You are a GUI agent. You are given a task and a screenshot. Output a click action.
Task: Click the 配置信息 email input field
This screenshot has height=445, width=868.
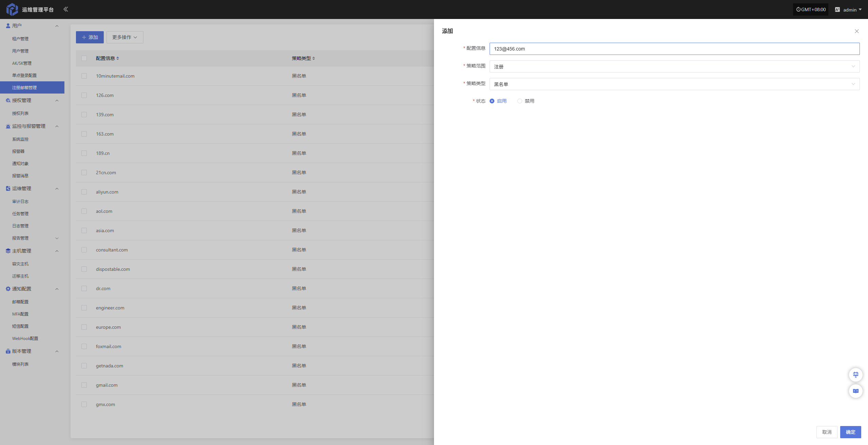[674, 49]
